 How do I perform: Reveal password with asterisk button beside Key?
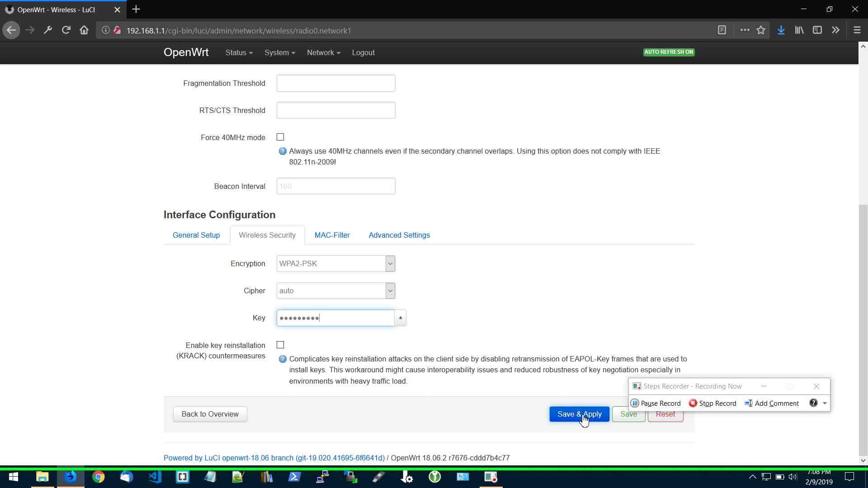pyautogui.click(x=400, y=318)
